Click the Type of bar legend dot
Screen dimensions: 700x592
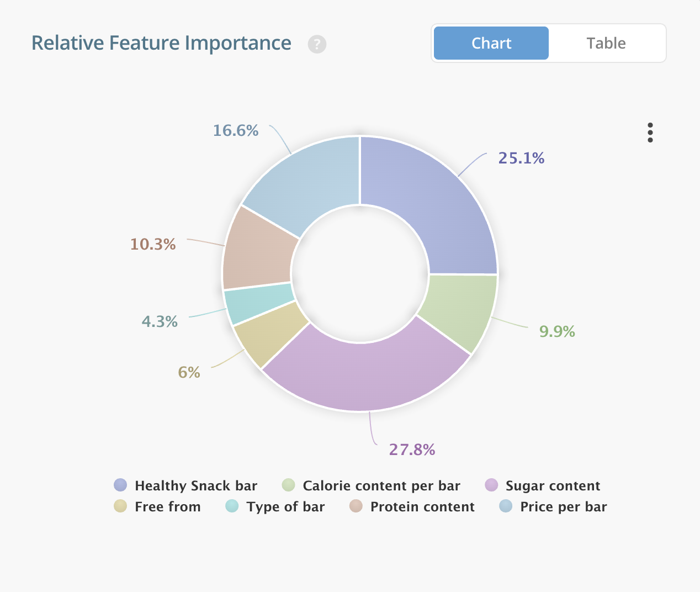pyautogui.click(x=232, y=506)
